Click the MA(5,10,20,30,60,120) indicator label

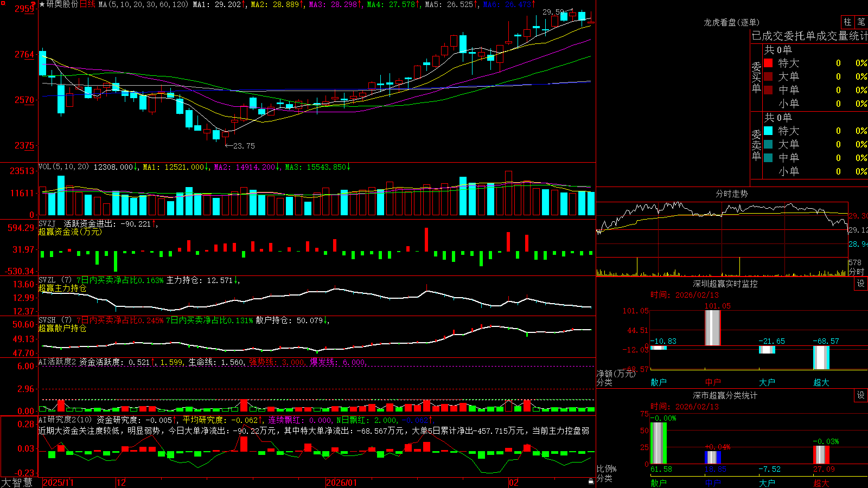click(144, 4)
